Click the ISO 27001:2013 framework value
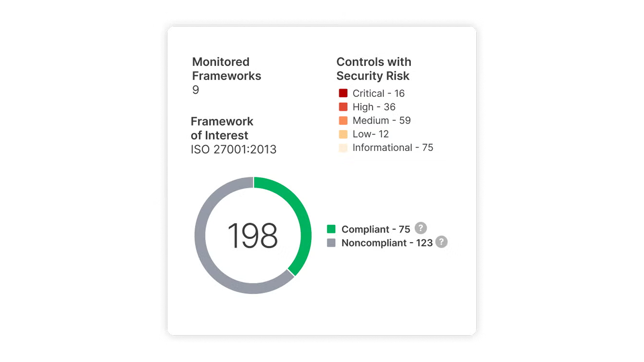The height and width of the screenshot is (362, 644). click(233, 149)
